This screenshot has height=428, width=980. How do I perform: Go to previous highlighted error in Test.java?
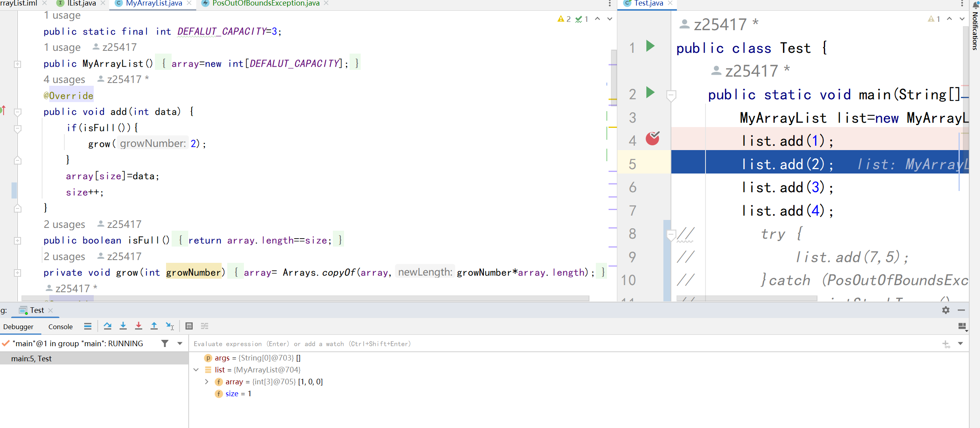(x=949, y=19)
